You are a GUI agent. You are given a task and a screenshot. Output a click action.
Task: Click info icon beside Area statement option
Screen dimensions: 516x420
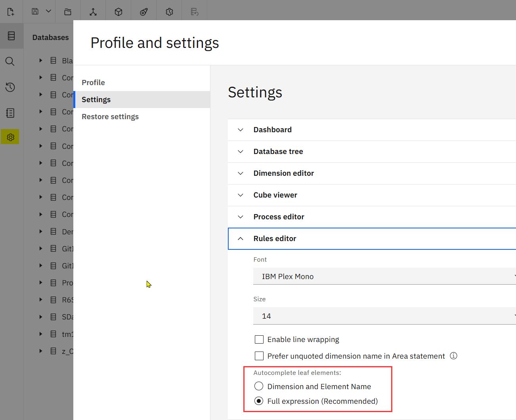coord(454,355)
